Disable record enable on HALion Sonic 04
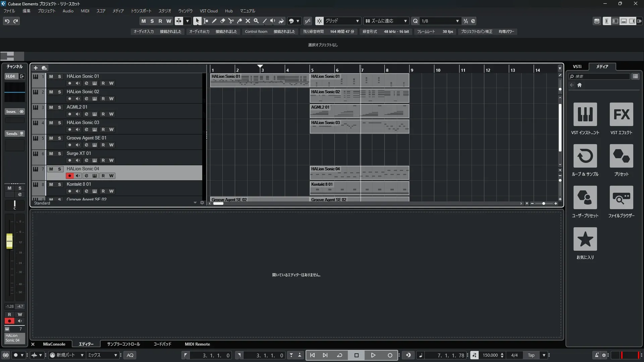Image resolution: width=644 pixels, height=362 pixels. click(69, 176)
